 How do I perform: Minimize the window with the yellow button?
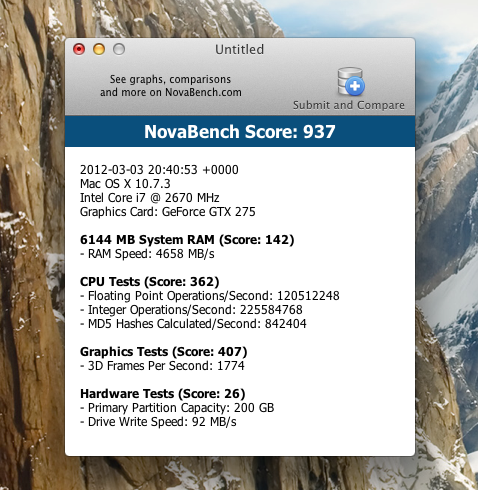pyautogui.click(x=99, y=49)
